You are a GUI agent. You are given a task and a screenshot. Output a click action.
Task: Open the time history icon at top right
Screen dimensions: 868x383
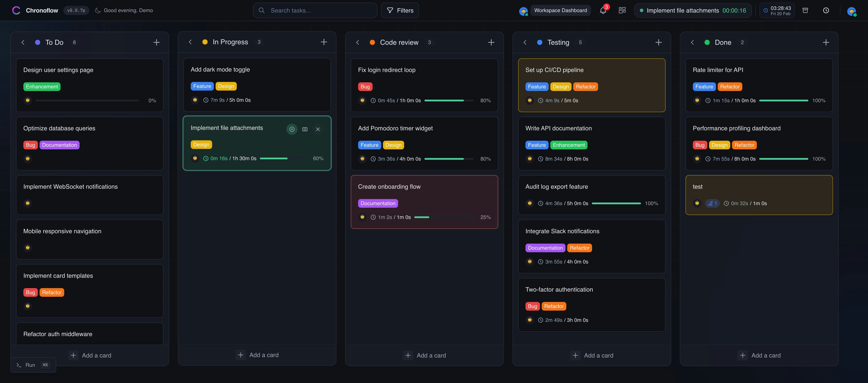pyautogui.click(x=826, y=10)
